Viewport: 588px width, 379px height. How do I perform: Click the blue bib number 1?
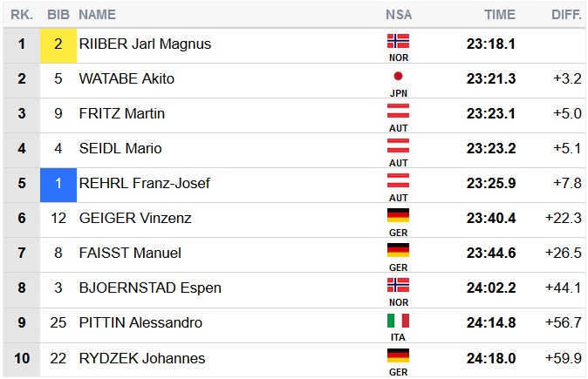pos(58,184)
